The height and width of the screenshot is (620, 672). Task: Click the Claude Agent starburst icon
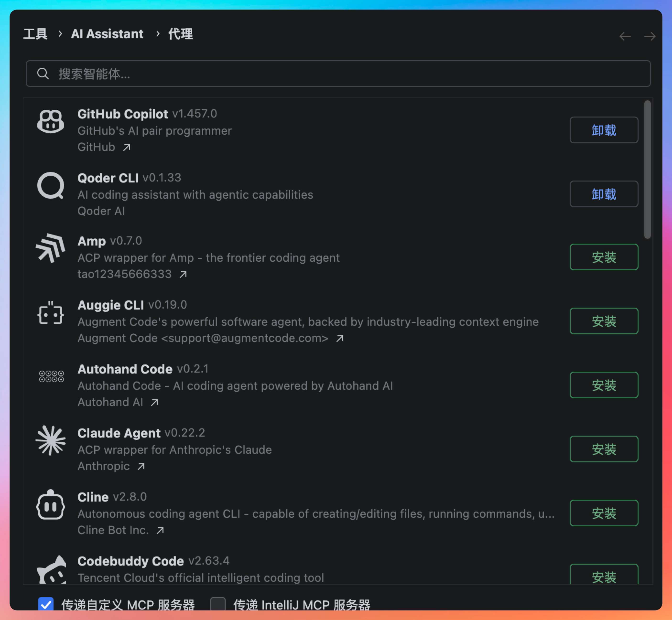point(50,440)
